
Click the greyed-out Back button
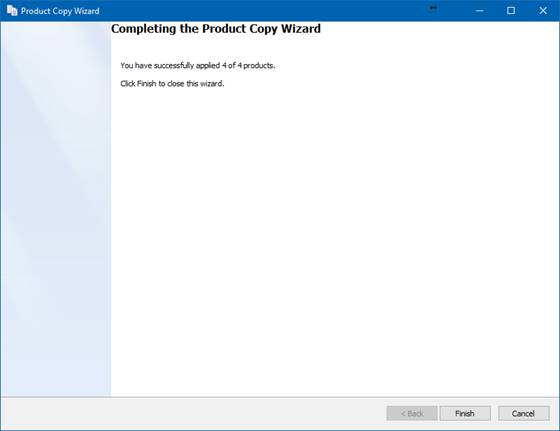tap(412, 413)
